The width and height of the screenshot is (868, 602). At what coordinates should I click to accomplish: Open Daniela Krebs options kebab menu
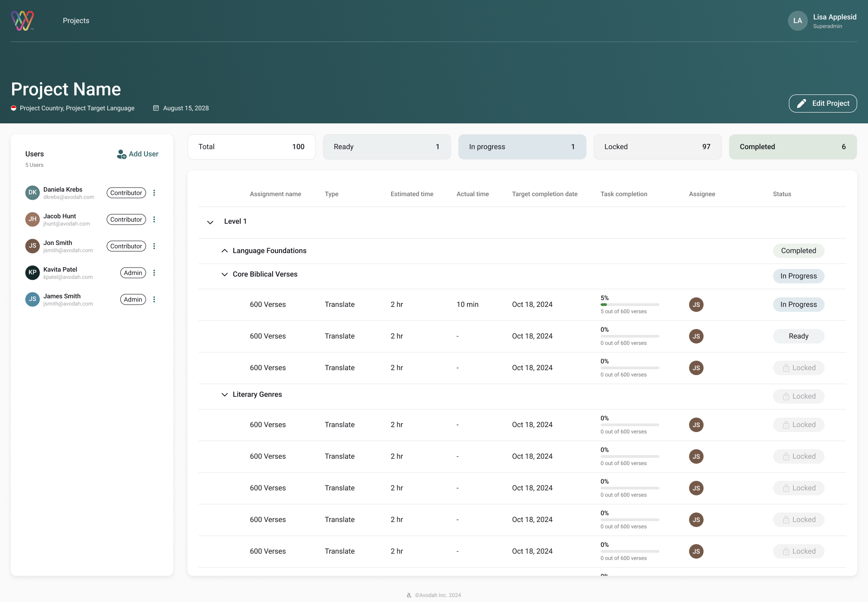(x=154, y=193)
